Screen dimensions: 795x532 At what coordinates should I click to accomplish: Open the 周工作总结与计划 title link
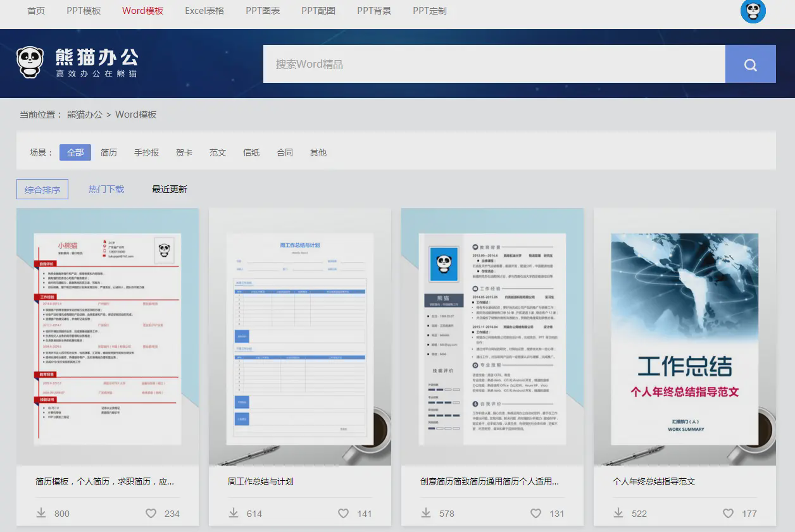(x=261, y=481)
